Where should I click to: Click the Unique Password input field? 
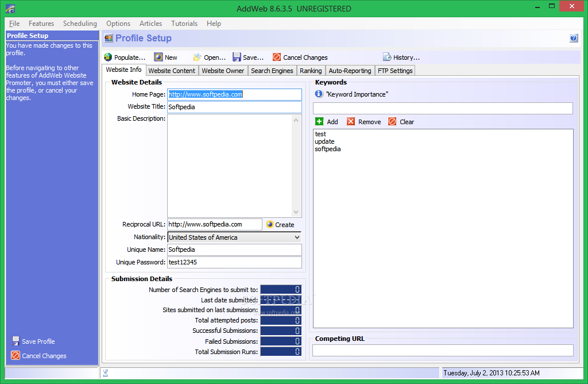[x=234, y=262]
